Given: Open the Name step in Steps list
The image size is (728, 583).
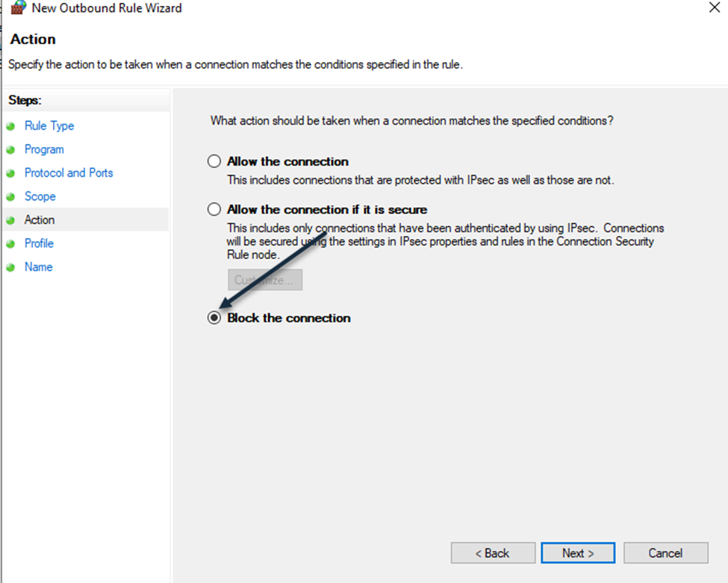Looking at the screenshot, I should [x=39, y=267].
